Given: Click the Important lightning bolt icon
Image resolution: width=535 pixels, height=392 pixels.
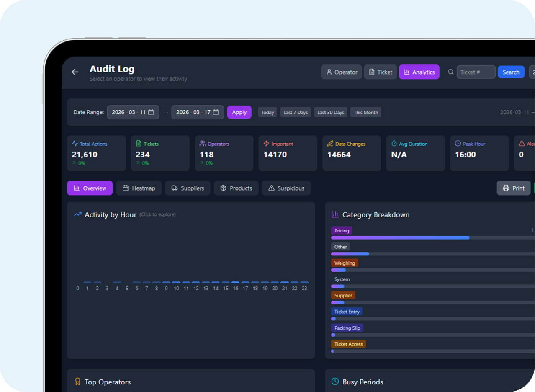Looking at the screenshot, I should (x=266, y=143).
